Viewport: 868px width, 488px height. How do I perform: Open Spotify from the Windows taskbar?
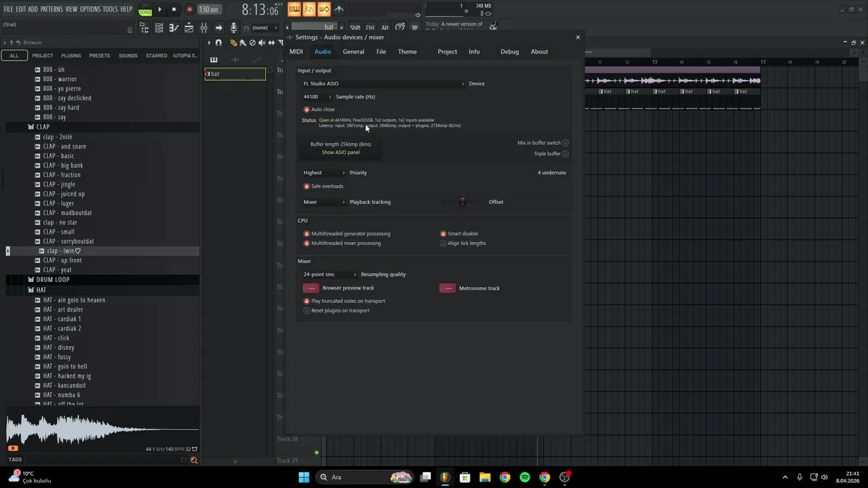point(525,477)
